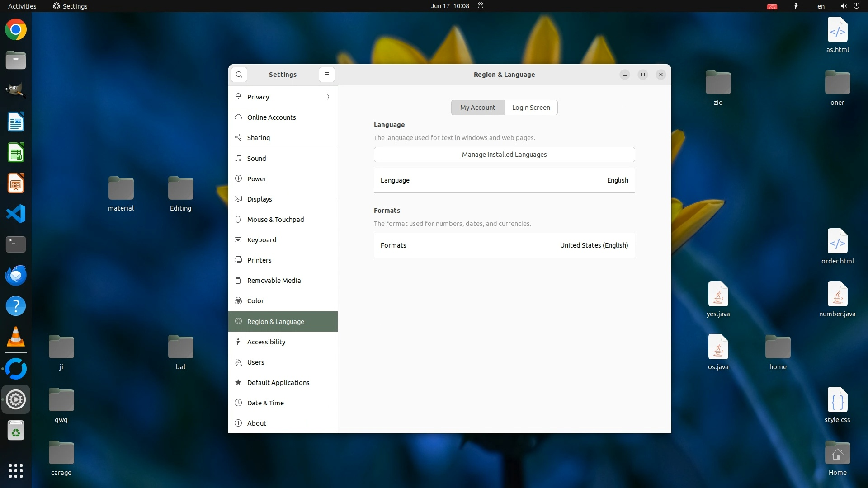The width and height of the screenshot is (868, 488).
Task: Go to Printers settings
Action: [259, 260]
